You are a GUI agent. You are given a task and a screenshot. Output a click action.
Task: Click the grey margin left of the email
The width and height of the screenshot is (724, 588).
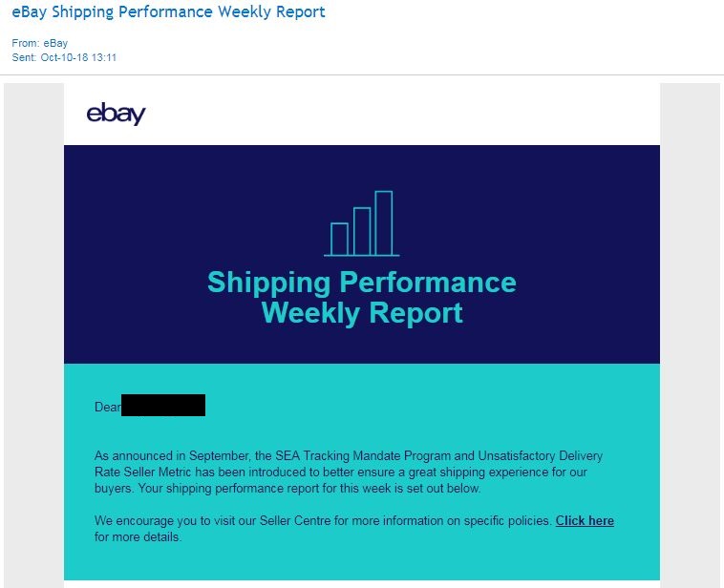click(x=33, y=334)
